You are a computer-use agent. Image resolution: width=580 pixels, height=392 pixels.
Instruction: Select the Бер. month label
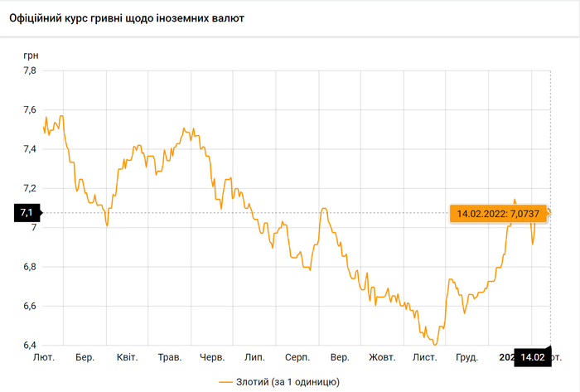click(x=85, y=358)
